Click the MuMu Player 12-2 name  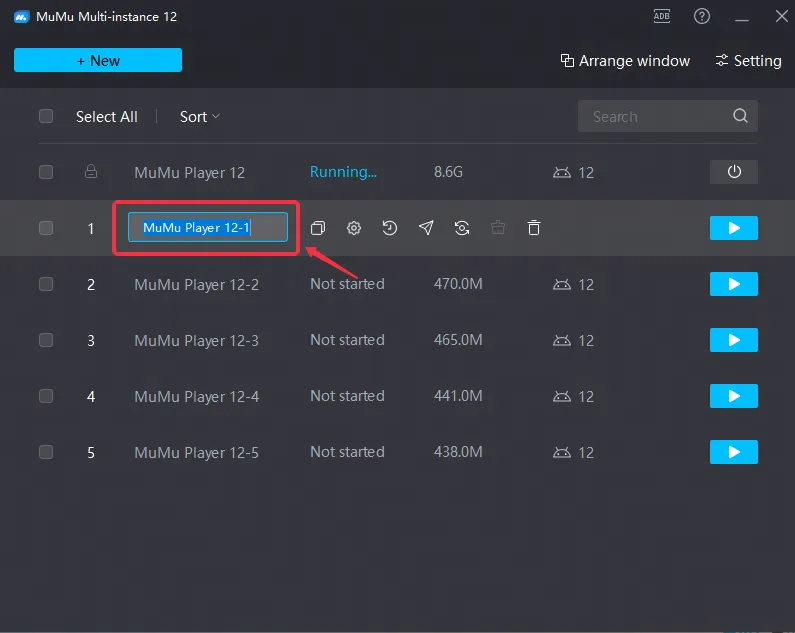click(x=197, y=285)
